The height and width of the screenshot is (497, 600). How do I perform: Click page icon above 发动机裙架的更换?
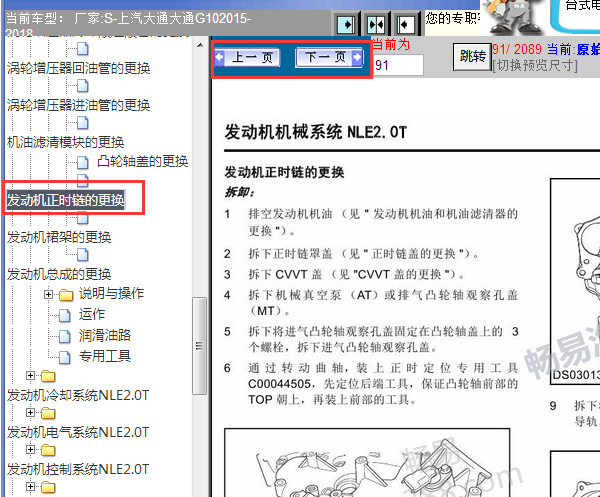(83, 218)
